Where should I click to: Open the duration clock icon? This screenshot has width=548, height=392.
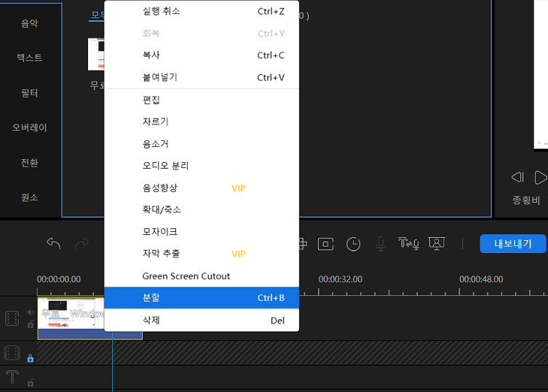pos(354,244)
